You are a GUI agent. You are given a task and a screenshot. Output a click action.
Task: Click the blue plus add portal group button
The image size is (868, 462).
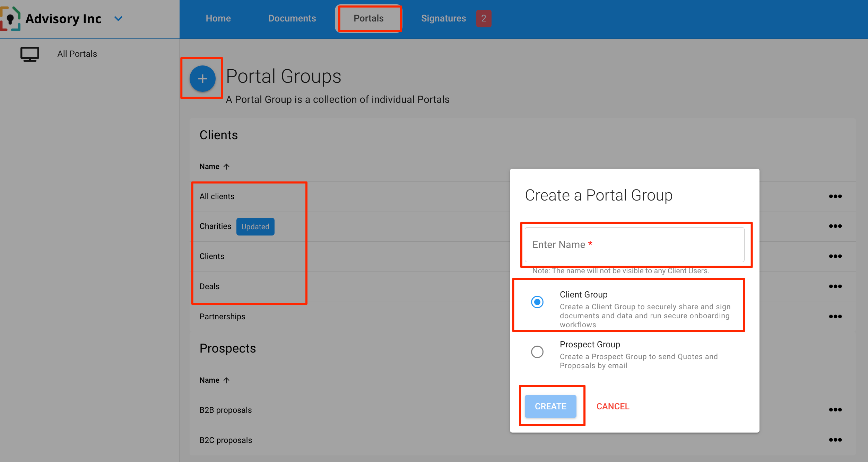202,79
